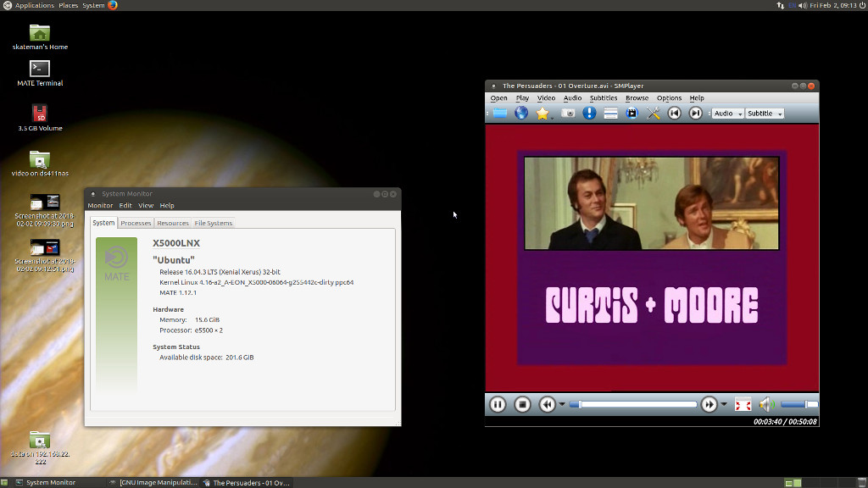Fast forward the video with forward button

point(709,404)
